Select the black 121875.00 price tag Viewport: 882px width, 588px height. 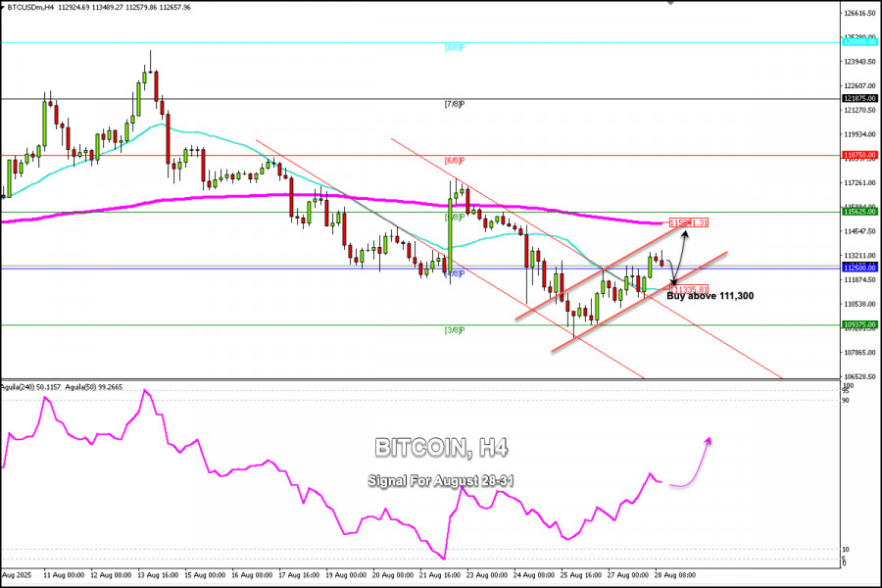click(x=860, y=98)
